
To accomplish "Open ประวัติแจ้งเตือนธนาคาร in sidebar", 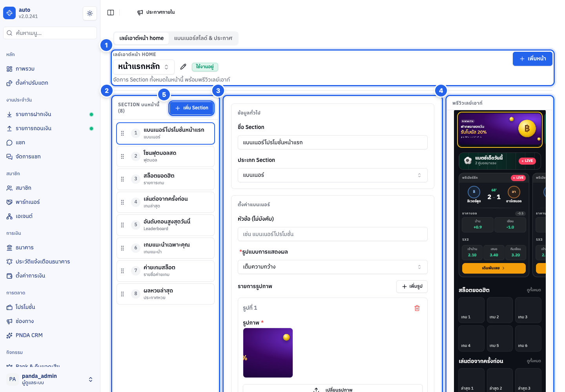I will coord(50,262).
